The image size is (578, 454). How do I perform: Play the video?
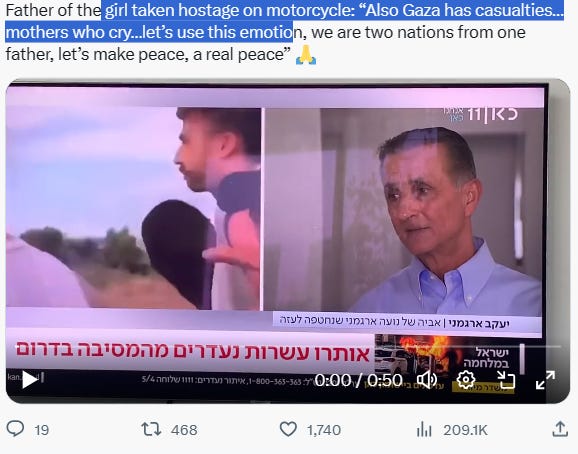click(x=29, y=380)
